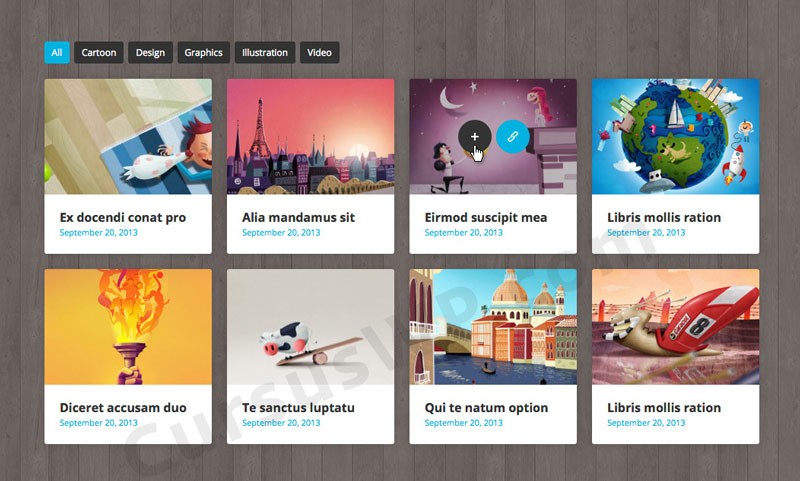Open the sleeping boy thumbnail
Screen dimensions: 800x481
click(x=128, y=136)
